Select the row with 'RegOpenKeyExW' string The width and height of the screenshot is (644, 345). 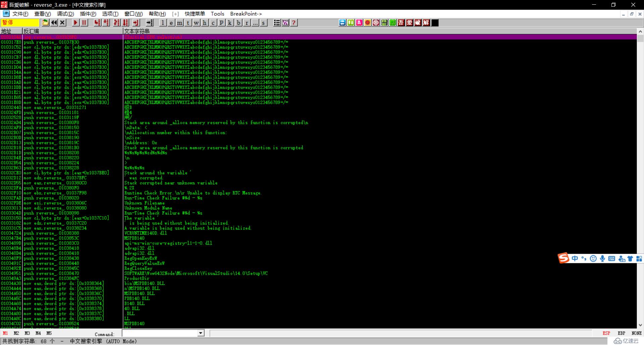click(x=318, y=258)
